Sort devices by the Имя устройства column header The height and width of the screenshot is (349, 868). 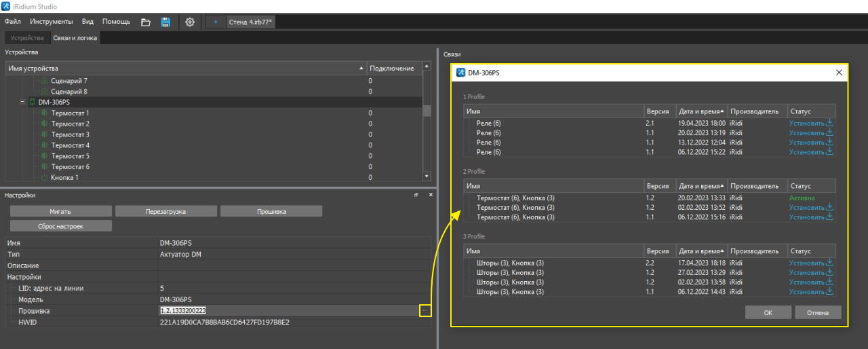pos(183,69)
